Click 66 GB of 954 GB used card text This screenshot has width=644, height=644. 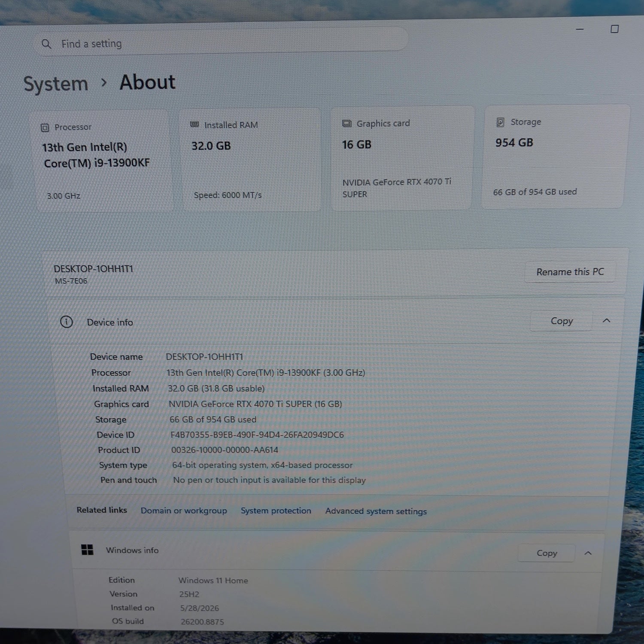pyautogui.click(x=535, y=192)
